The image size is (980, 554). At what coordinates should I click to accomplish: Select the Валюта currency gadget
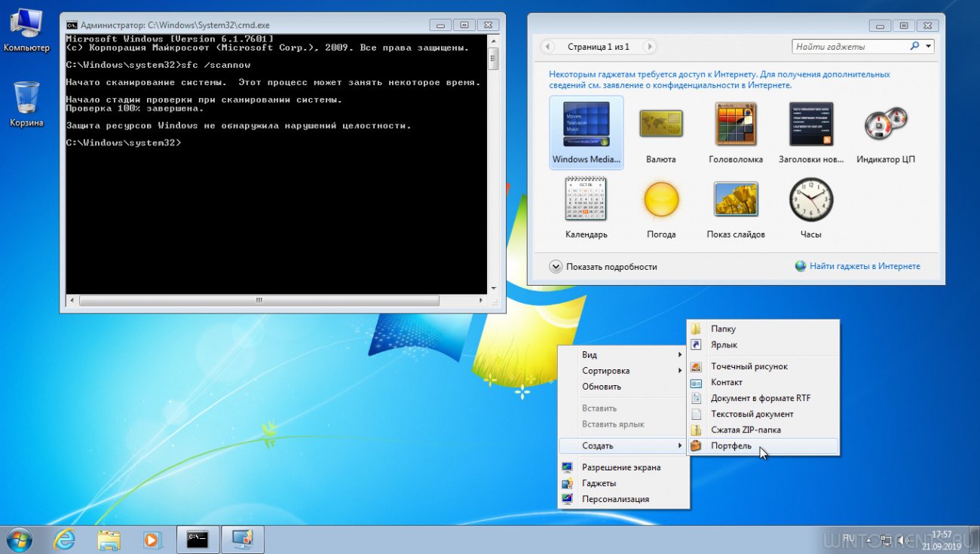click(x=661, y=132)
